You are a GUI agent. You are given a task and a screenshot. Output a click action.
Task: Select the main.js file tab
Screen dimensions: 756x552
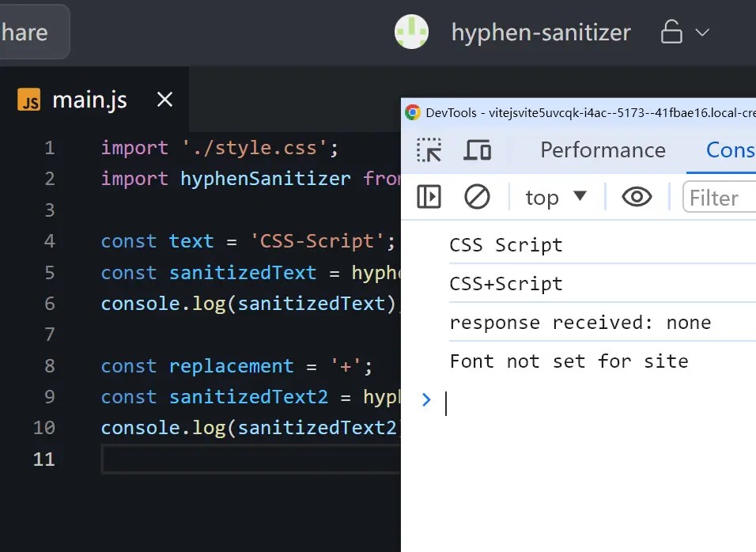tap(94, 100)
